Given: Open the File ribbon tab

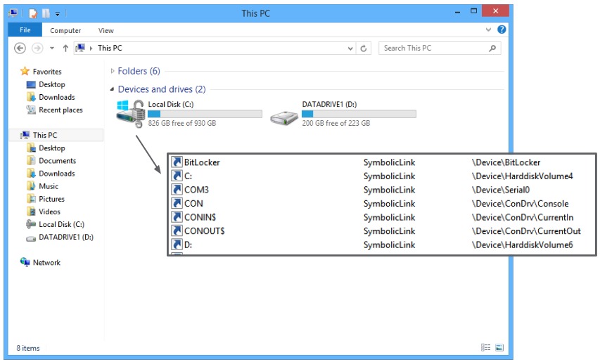Looking at the screenshot, I should pos(25,30).
